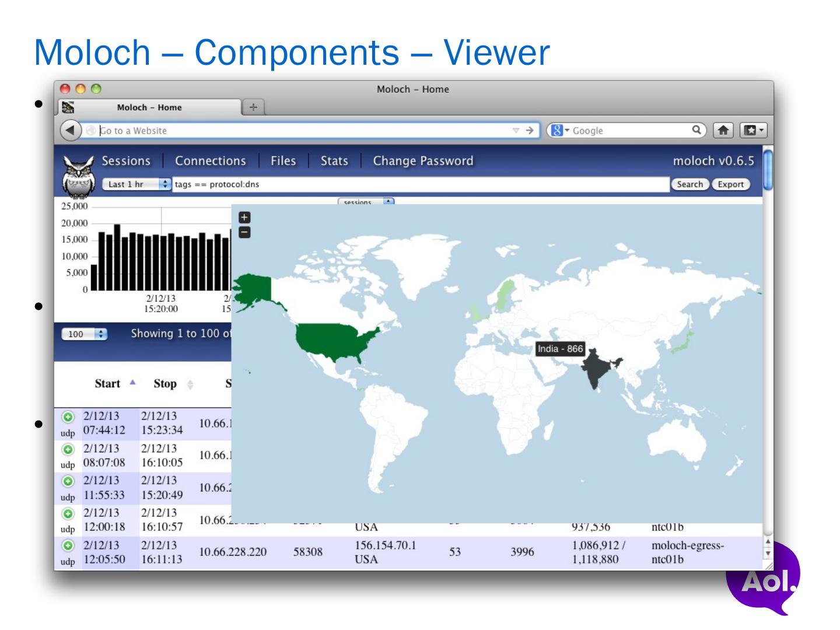Click the new tab plus button
Image resolution: width=840 pixels, height=630 pixels.
pos(253,107)
